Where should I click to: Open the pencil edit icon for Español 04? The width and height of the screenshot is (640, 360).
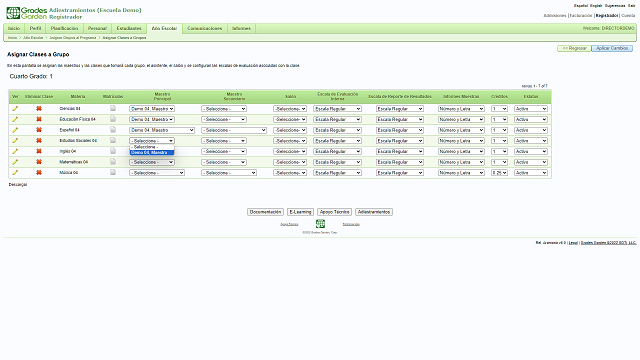15,130
